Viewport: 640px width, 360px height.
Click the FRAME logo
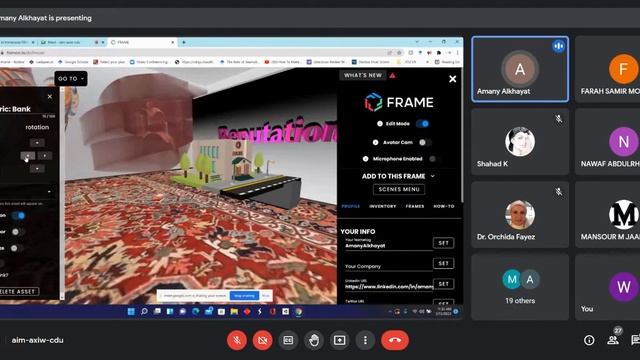(399, 102)
